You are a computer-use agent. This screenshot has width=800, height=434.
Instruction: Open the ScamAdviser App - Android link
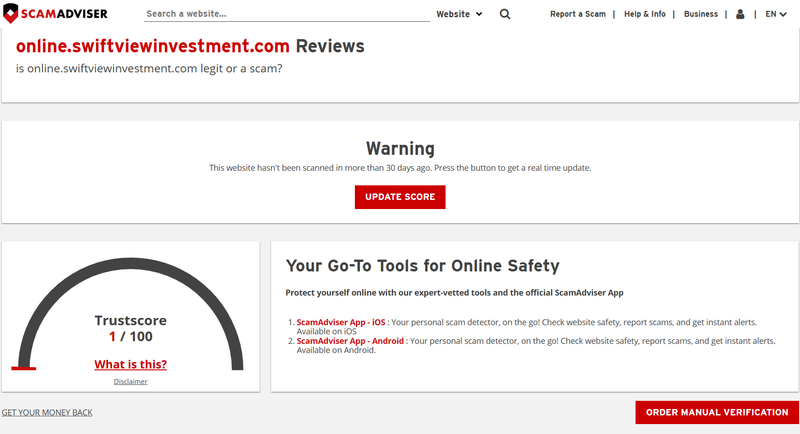pos(350,341)
